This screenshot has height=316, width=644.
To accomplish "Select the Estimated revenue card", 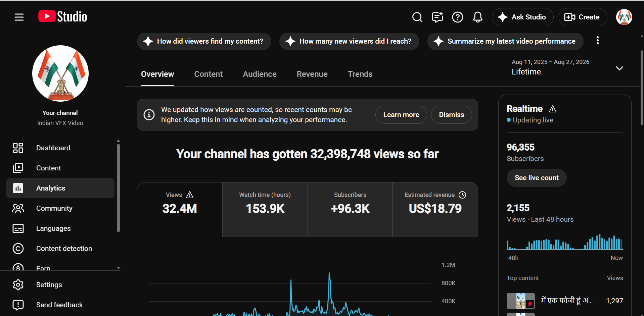I will click(435, 210).
